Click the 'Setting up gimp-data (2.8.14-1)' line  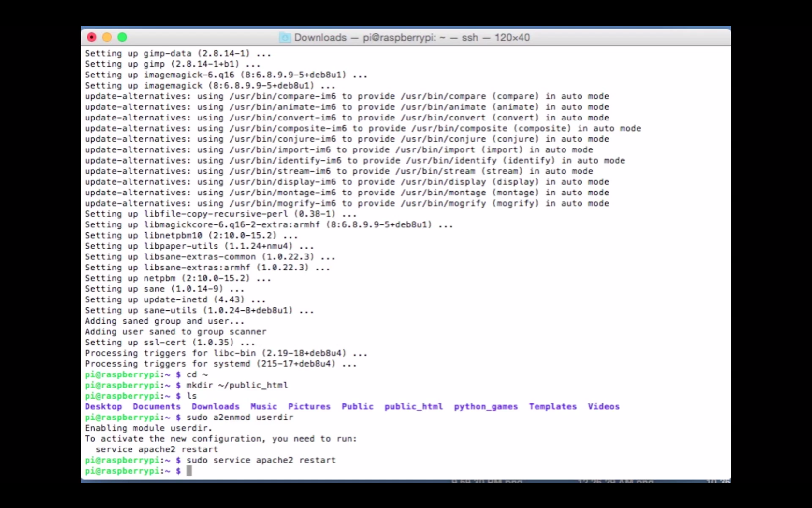point(178,53)
